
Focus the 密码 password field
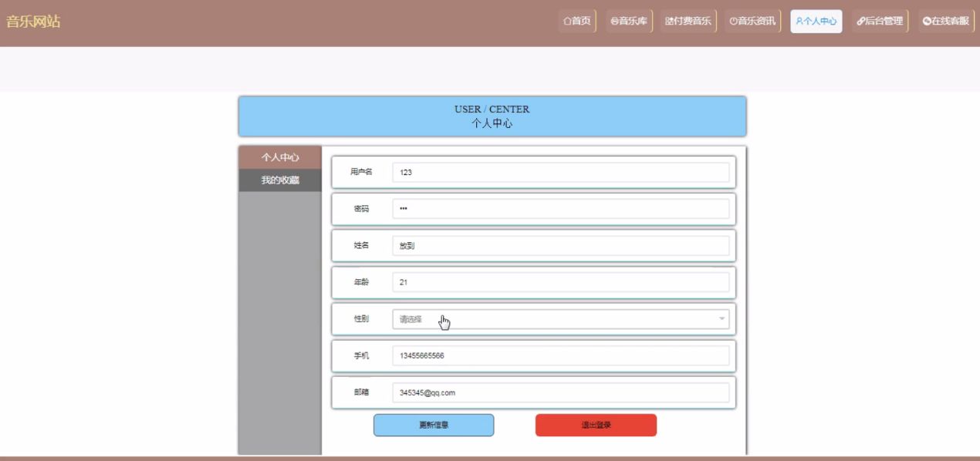pyautogui.click(x=561, y=209)
